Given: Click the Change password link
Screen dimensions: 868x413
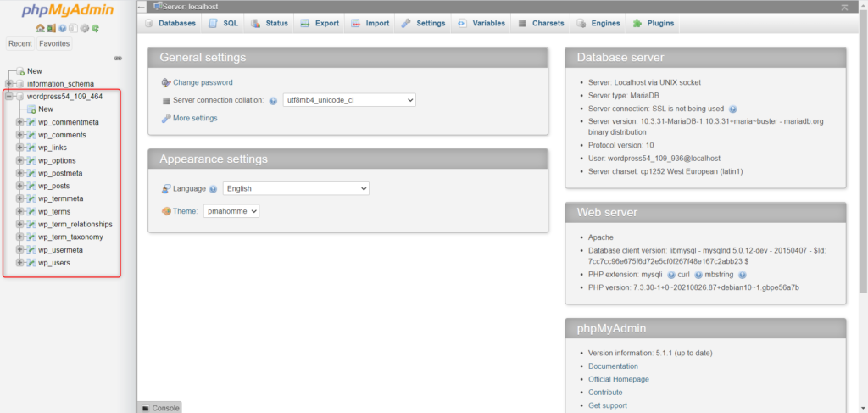Looking at the screenshot, I should (203, 82).
